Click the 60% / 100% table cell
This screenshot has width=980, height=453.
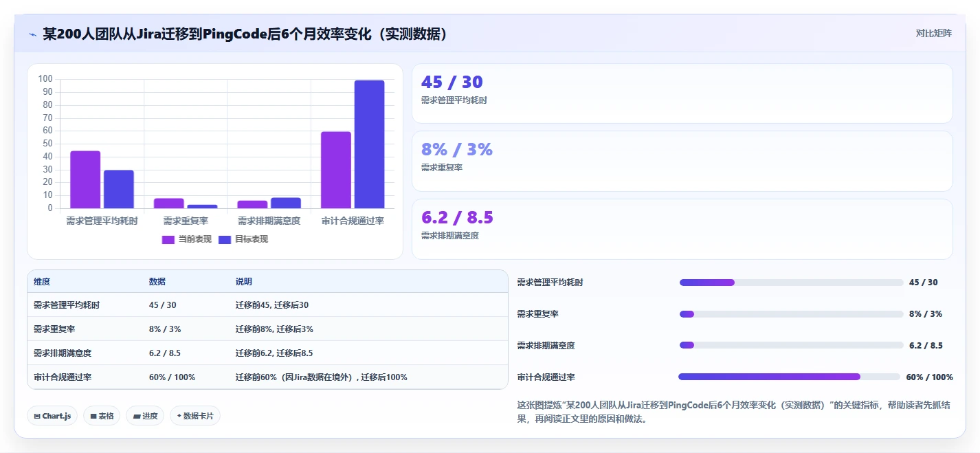coord(172,377)
